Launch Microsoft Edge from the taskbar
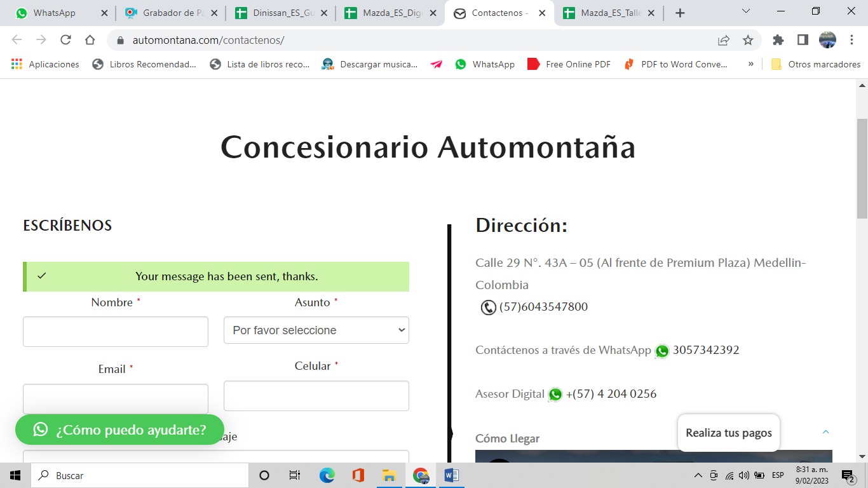This screenshot has width=868, height=488. pos(327,475)
